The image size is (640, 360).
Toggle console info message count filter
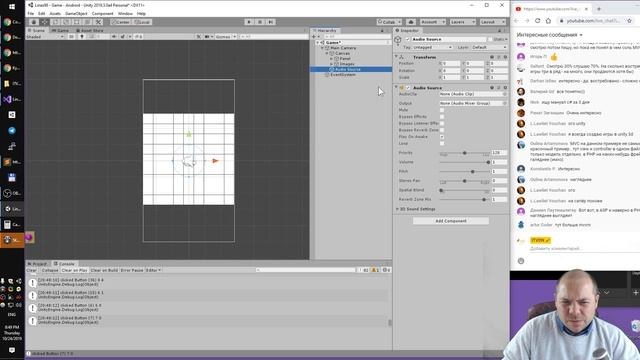364,270
